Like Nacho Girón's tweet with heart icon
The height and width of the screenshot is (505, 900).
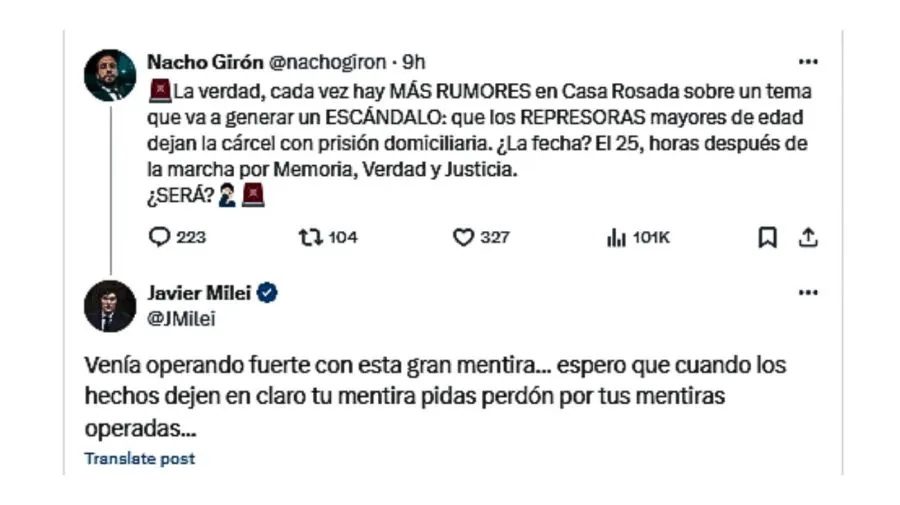[463, 237]
